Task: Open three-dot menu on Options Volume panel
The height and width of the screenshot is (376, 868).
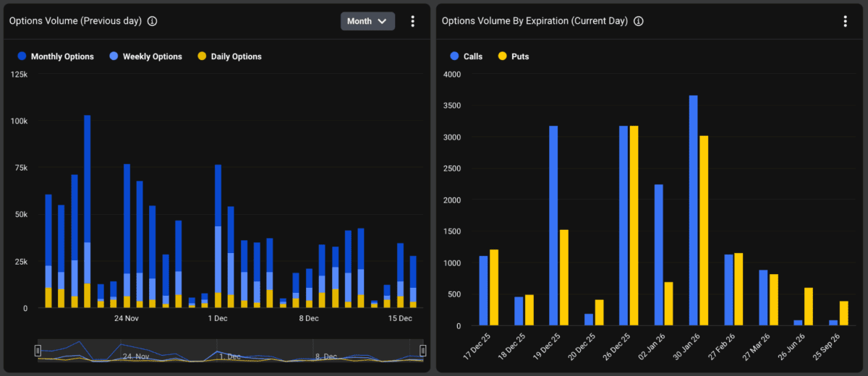Action: click(413, 21)
